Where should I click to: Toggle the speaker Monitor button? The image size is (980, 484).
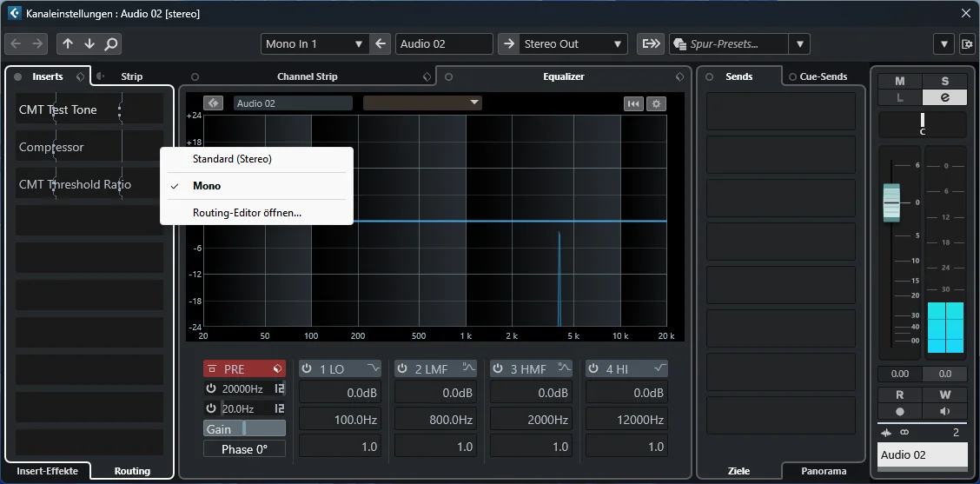click(945, 412)
